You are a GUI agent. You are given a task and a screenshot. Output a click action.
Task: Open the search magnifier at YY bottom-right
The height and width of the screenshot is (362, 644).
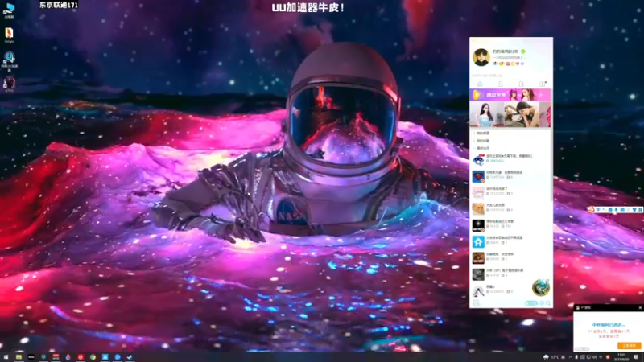(548, 303)
